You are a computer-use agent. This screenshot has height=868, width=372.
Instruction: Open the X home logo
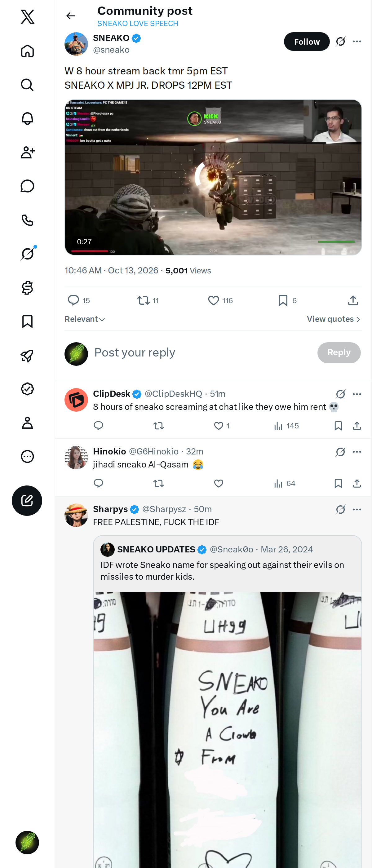click(27, 17)
